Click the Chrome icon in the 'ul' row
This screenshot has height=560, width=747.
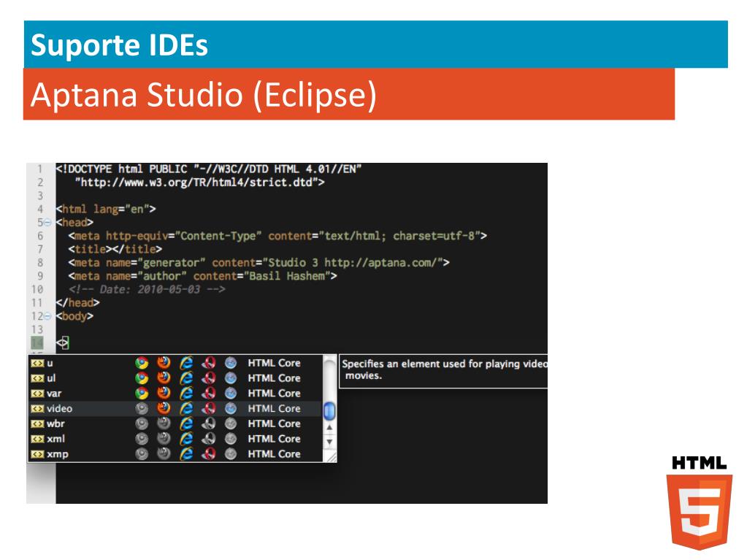pos(142,379)
